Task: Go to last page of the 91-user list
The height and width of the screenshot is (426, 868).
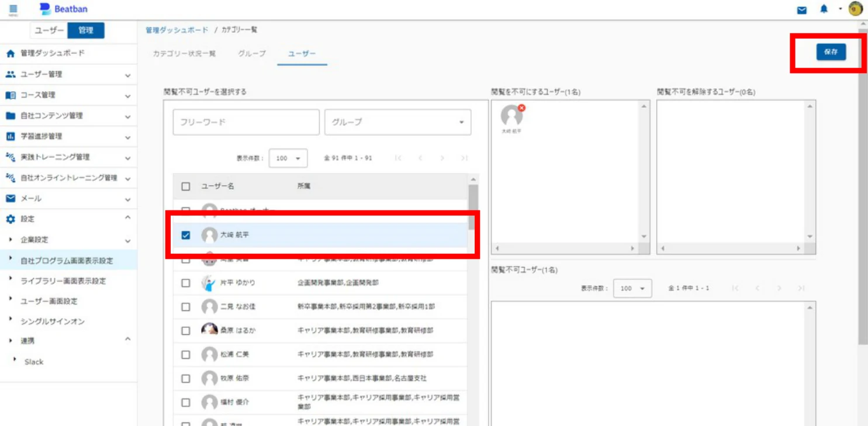Action: tap(464, 158)
